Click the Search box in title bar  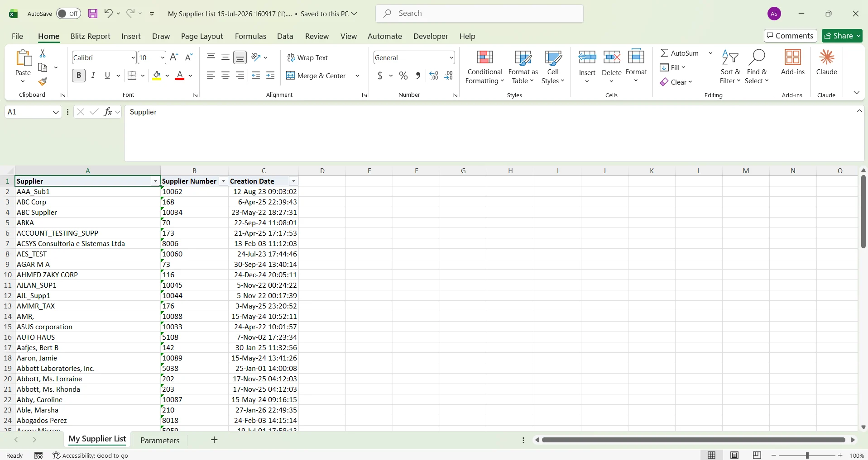coord(480,14)
